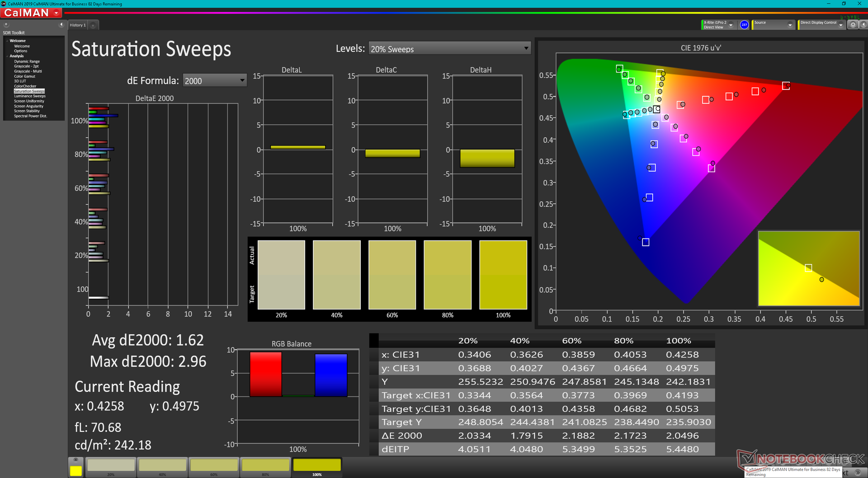Restore down the CalMAN window

point(844,4)
